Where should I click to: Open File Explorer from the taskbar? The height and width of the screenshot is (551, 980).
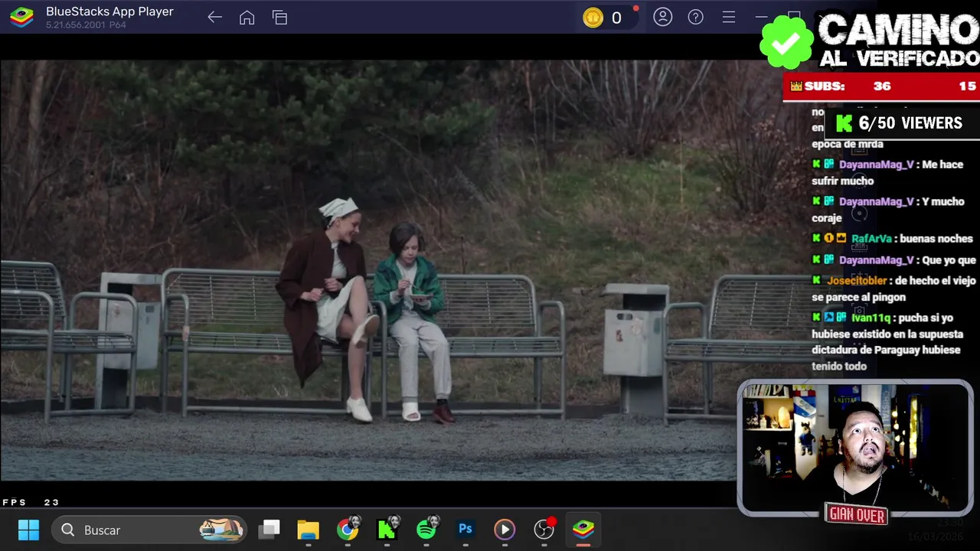tap(308, 530)
